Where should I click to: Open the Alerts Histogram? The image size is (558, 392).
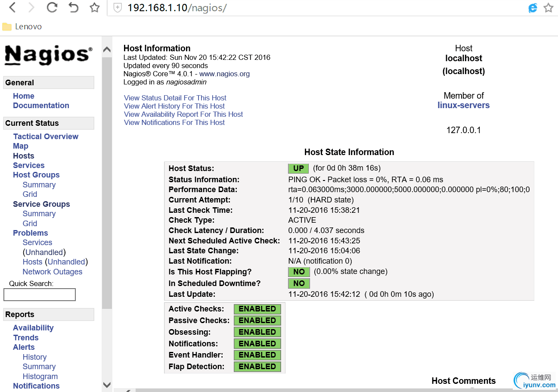pos(40,376)
